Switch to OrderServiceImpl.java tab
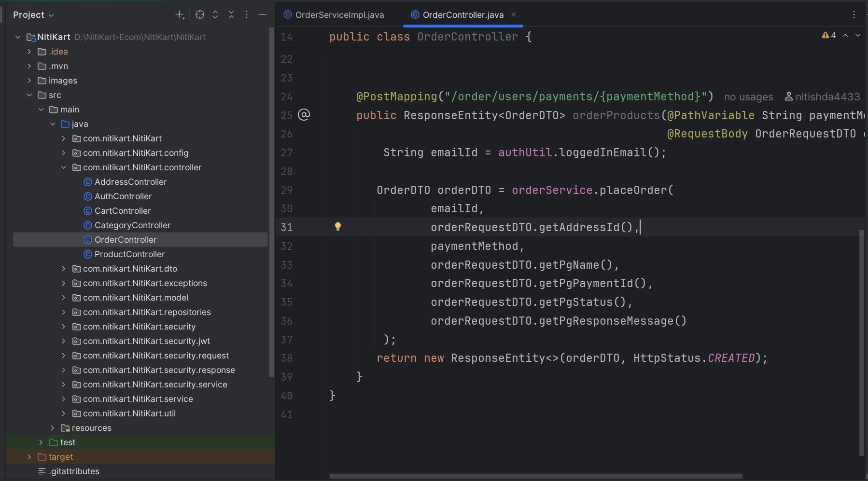Screen dimensions: 868x481 [339, 15]
